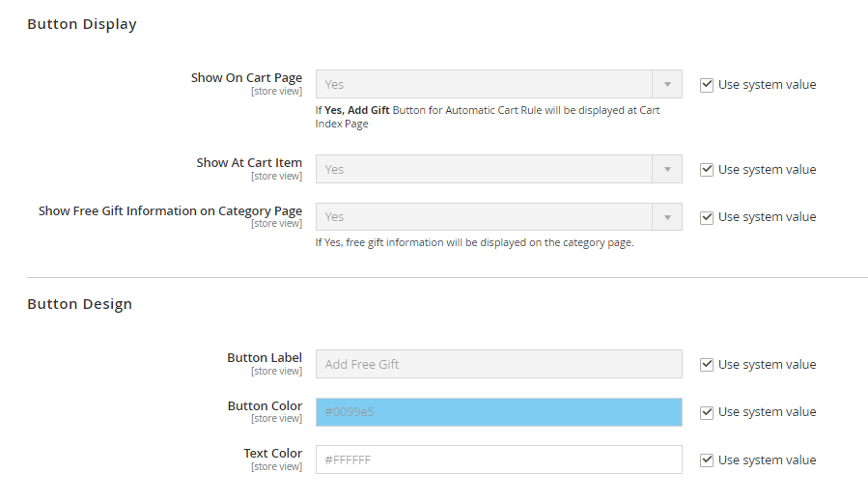Toggle system value checkbox for Text Color
The image size is (868, 501).
pos(707,460)
